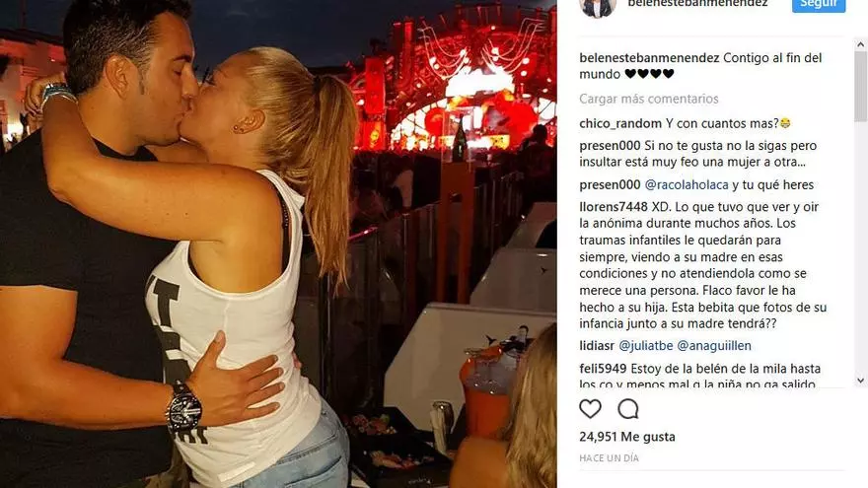Click the scrollbar down arrow in comments
Screen dimensions: 868x488
[861, 381]
